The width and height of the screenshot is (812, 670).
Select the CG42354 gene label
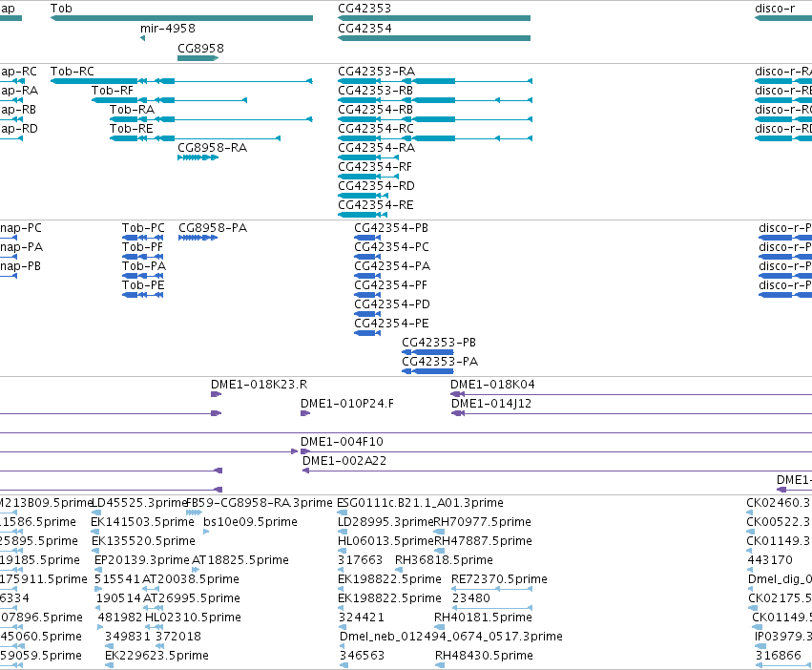pos(364,29)
